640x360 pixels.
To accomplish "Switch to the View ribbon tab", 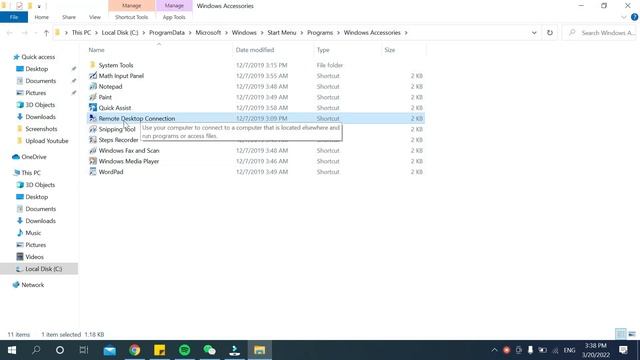I will click(x=95, y=17).
